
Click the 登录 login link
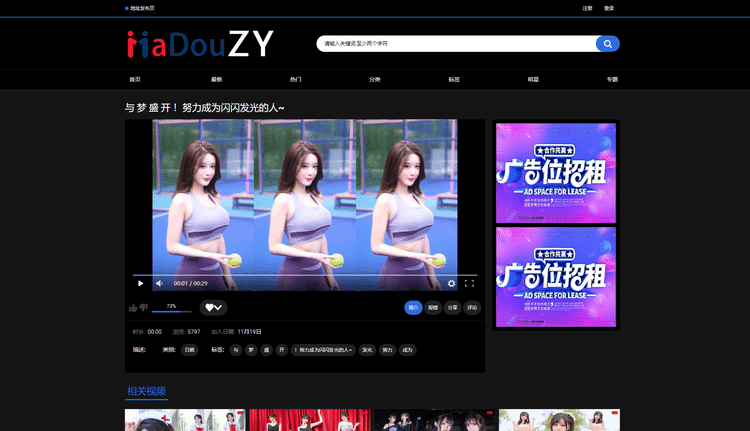click(609, 8)
